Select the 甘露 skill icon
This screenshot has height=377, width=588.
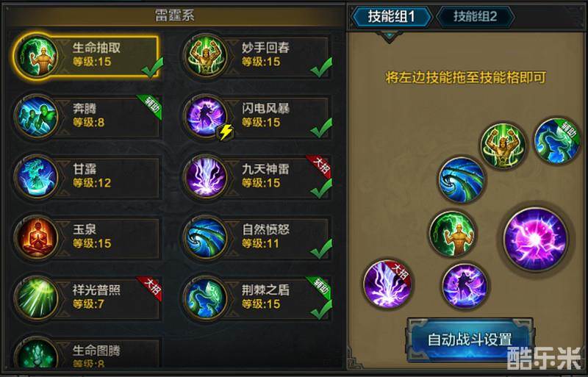(x=36, y=177)
